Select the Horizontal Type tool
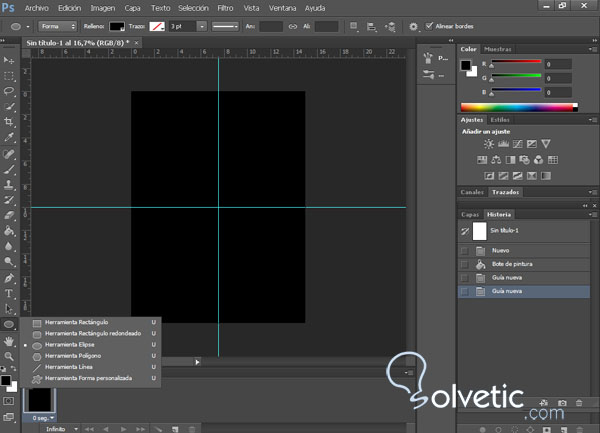This screenshot has width=600, height=433. (x=9, y=293)
